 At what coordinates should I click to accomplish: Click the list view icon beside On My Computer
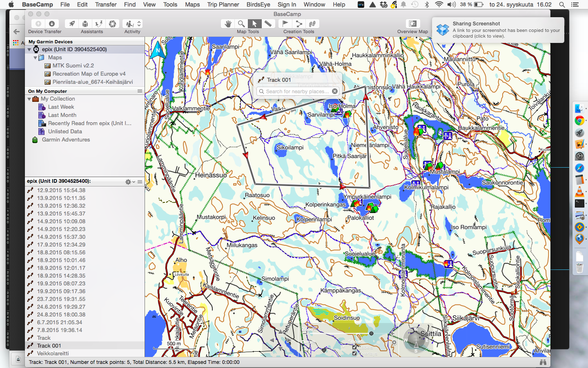click(140, 91)
